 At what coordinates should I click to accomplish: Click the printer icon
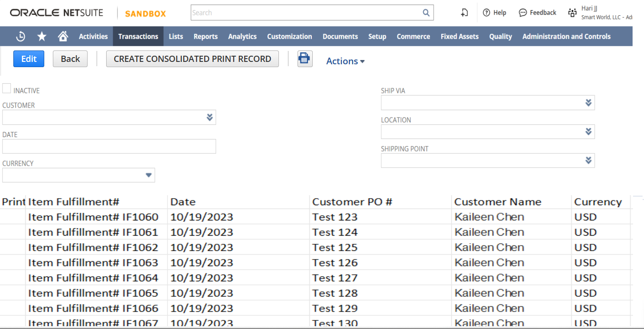pyautogui.click(x=305, y=59)
